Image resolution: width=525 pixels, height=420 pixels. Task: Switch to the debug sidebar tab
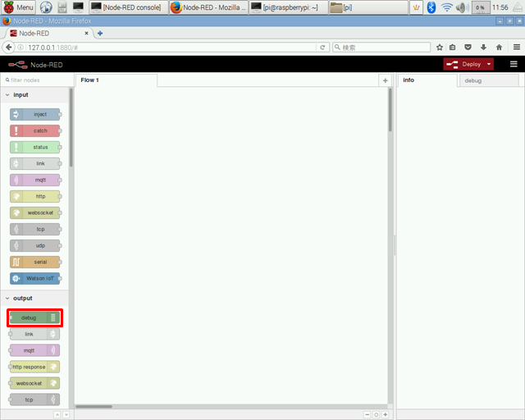click(489, 80)
